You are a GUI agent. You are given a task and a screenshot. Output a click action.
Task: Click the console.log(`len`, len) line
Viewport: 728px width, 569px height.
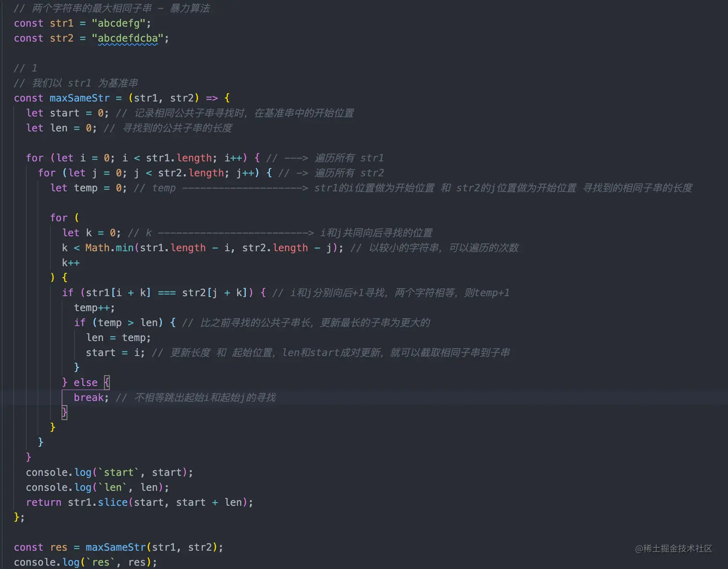point(97,488)
